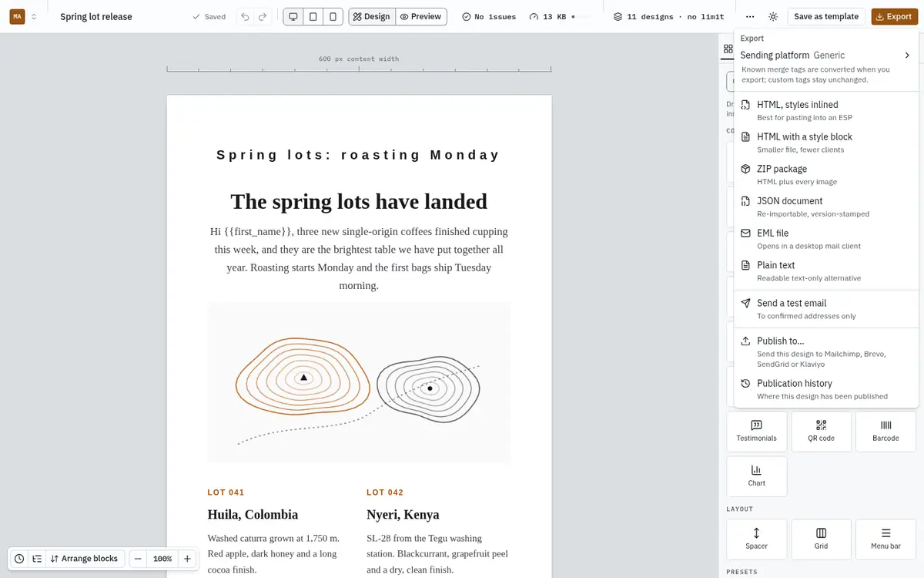Insert a Barcode block
Viewport: 924px width, 578px height.
tap(885, 431)
